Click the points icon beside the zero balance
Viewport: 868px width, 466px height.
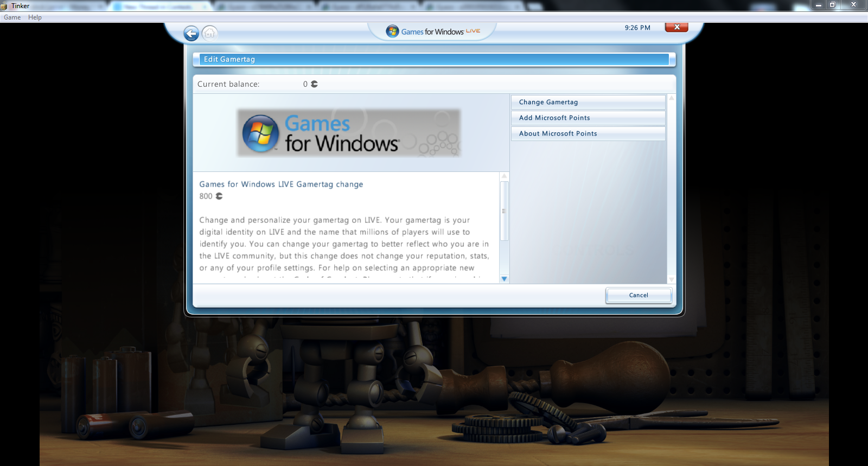click(314, 84)
